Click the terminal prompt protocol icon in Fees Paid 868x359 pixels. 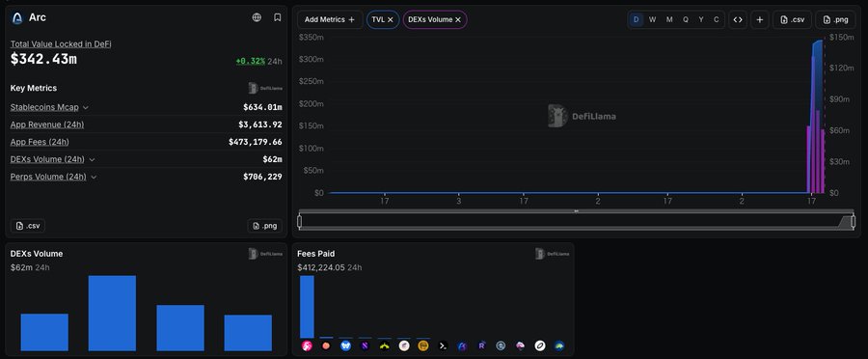point(443,345)
